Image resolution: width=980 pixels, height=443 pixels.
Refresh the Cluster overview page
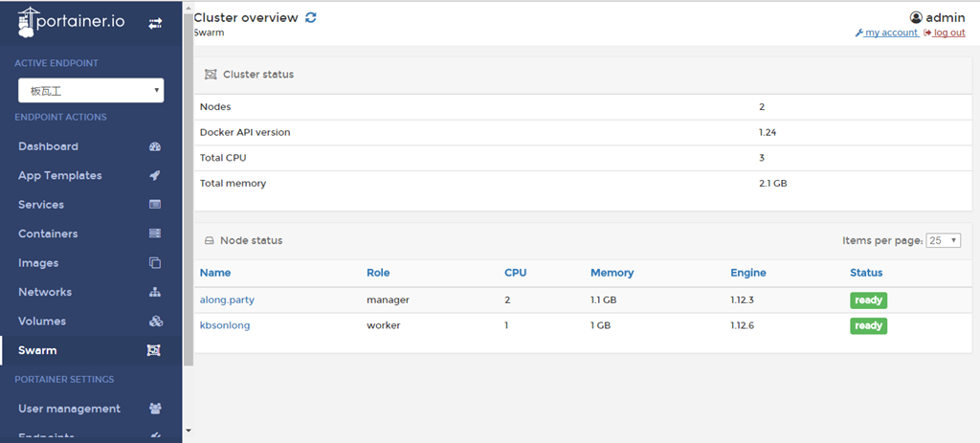pyautogui.click(x=311, y=18)
